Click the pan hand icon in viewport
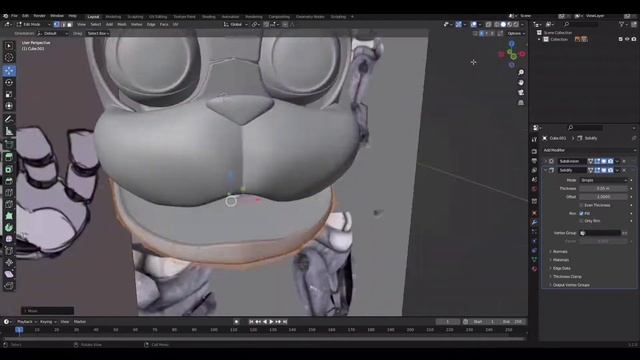 tap(521, 82)
